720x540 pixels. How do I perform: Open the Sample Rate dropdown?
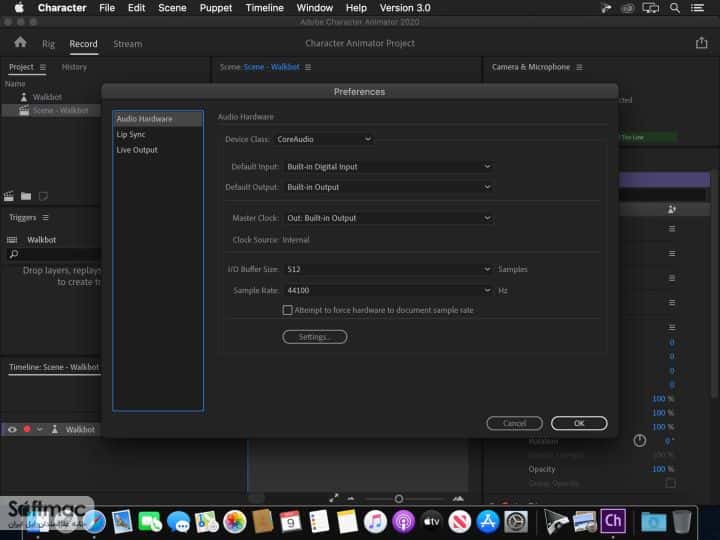coord(388,291)
